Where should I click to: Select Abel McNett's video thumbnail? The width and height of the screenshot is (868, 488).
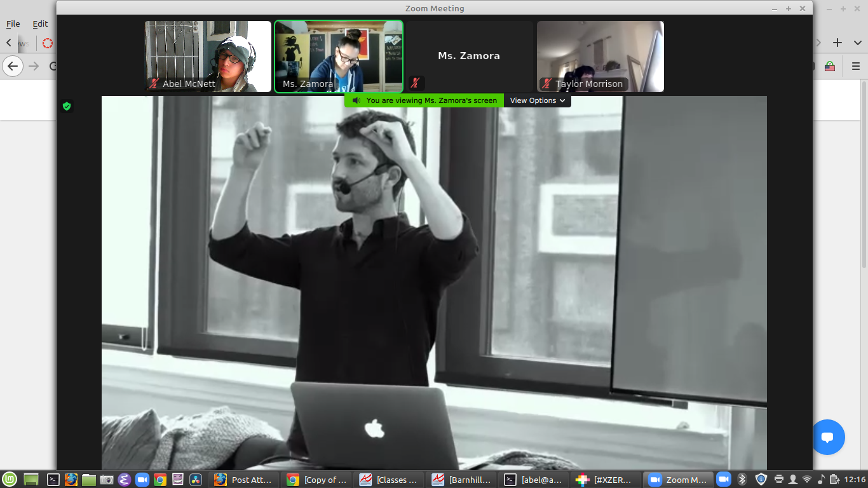click(208, 57)
